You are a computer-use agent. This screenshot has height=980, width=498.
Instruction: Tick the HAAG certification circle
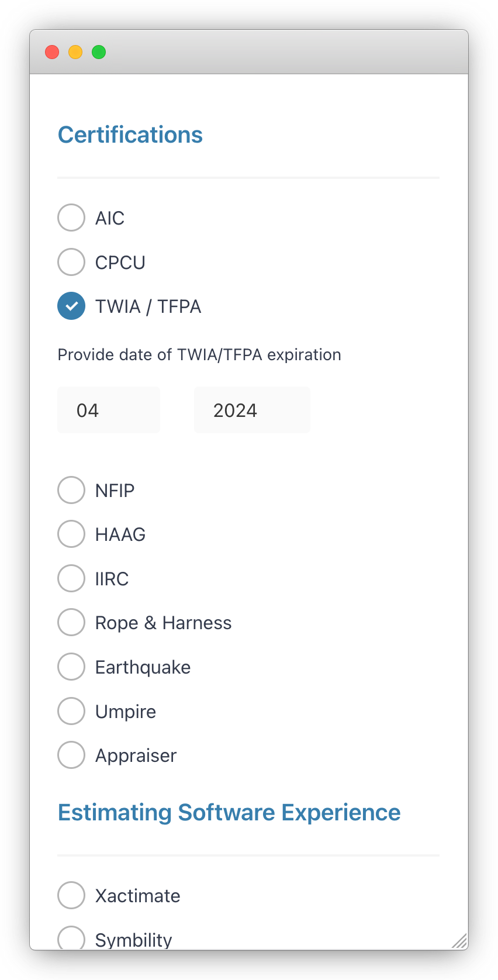[71, 534]
